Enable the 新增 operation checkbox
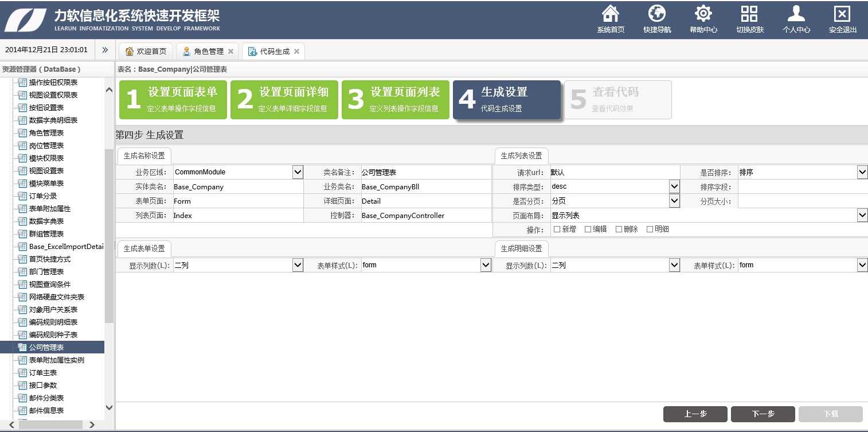 click(x=557, y=229)
